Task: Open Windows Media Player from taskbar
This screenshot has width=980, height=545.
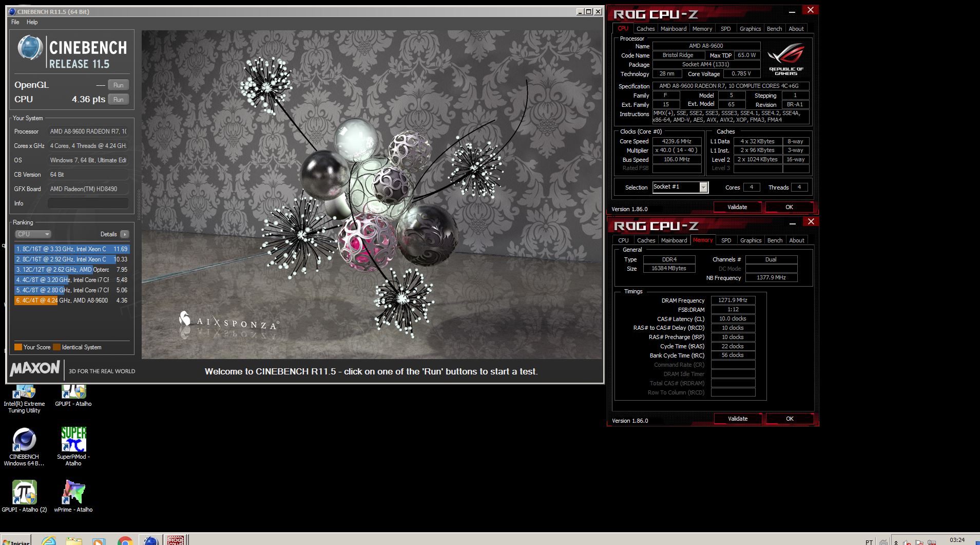Action: point(99,540)
